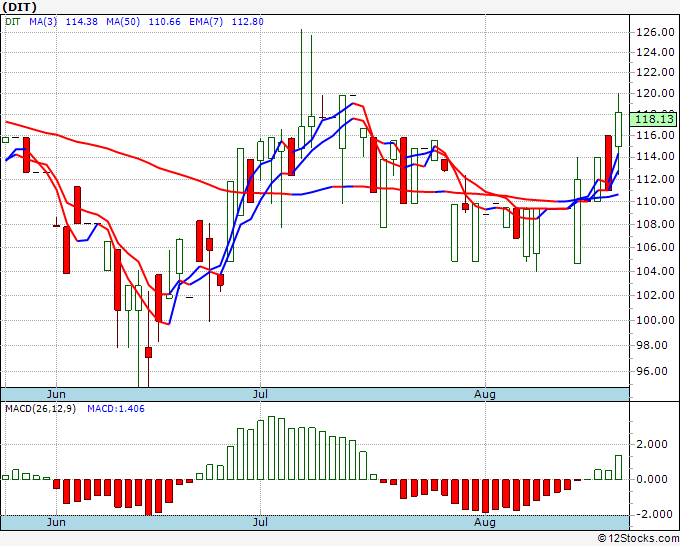The width and height of the screenshot is (680, 546).
Task: Click the MA(3) indicator label
Action: [43, 21]
